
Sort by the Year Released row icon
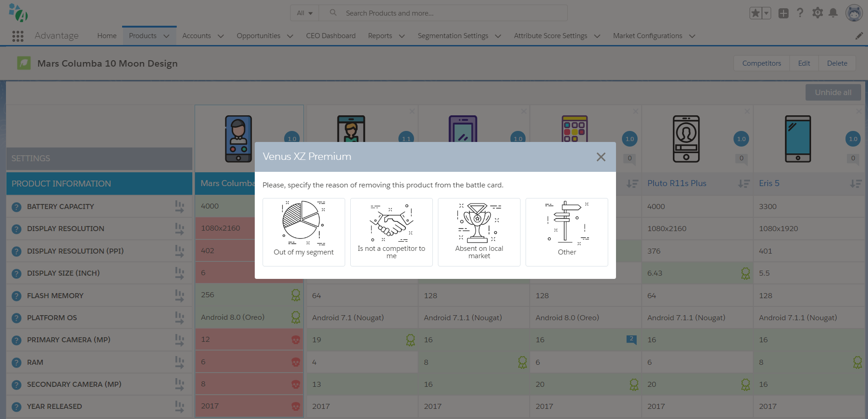(x=179, y=407)
